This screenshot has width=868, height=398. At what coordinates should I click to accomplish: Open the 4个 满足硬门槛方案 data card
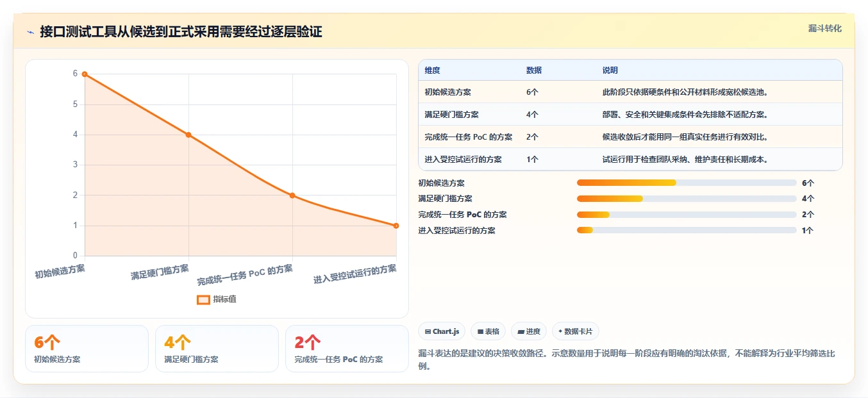(x=217, y=349)
